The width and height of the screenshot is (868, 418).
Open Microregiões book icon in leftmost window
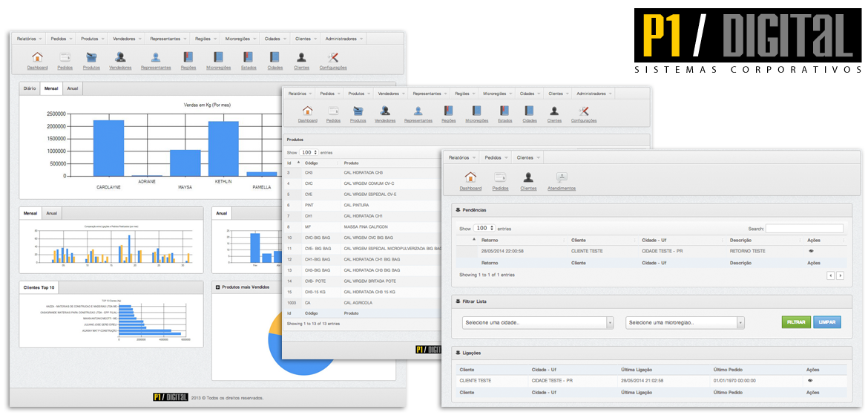point(218,57)
